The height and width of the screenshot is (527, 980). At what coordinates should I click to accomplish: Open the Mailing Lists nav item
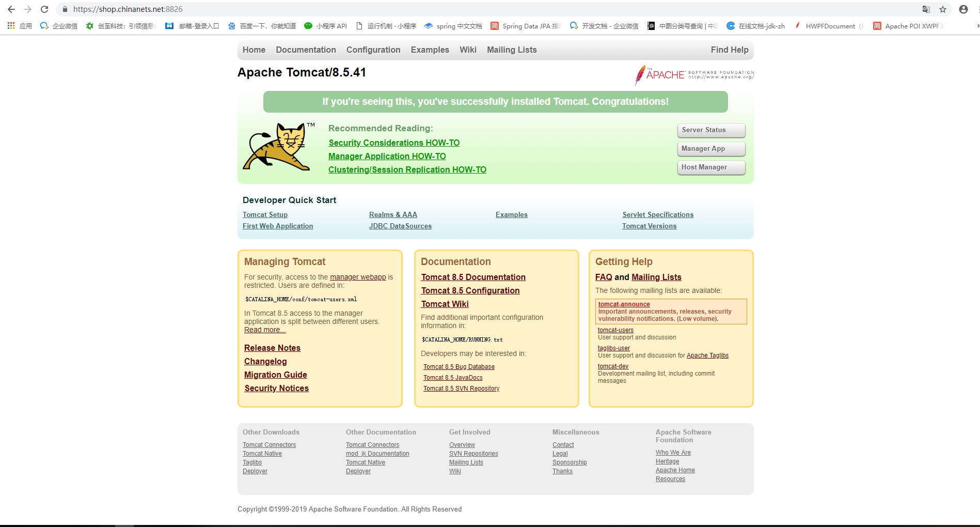(512, 50)
